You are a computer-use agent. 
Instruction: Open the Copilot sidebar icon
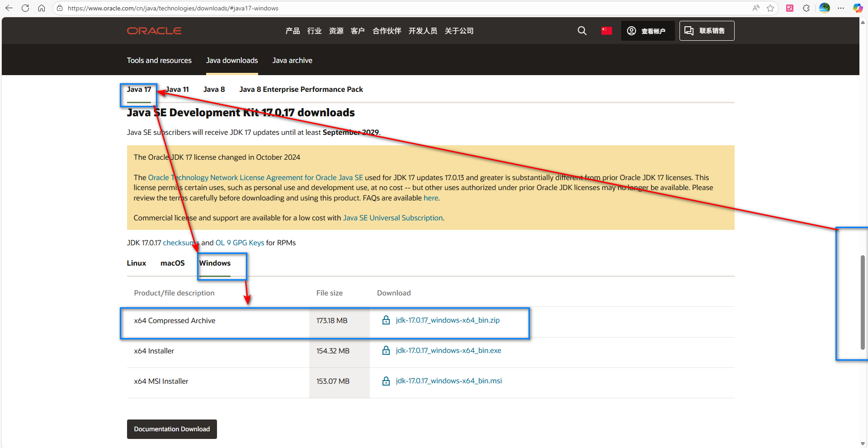(x=858, y=8)
